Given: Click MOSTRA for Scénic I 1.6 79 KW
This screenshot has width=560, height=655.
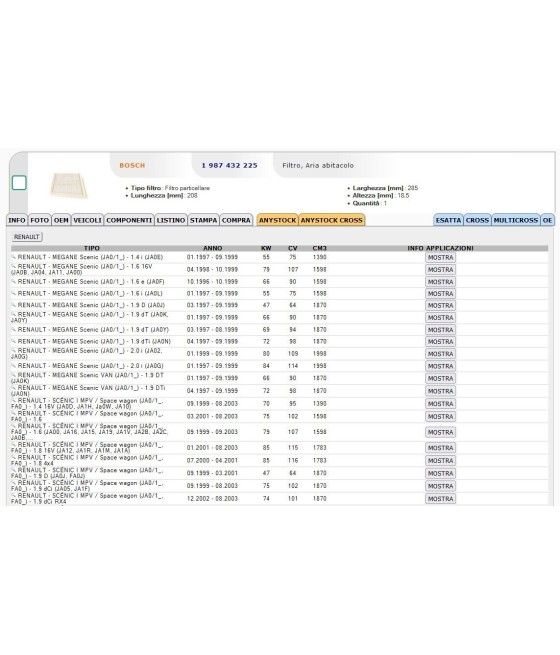Looking at the screenshot, I should click(x=440, y=432).
